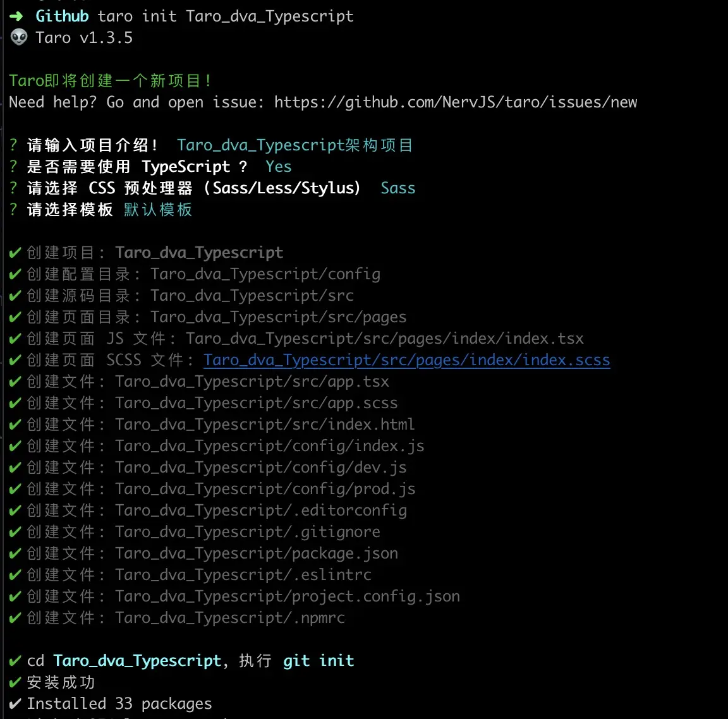
Task: Click the checkmark beside '创建页面 SCSS 文件'
Action: tap(15, 360)
